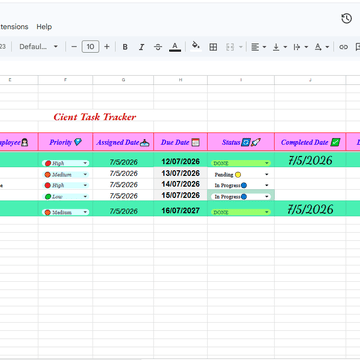Open the text color picker
Viewport: 360px width, 360px height.
[x=175, y=47]
